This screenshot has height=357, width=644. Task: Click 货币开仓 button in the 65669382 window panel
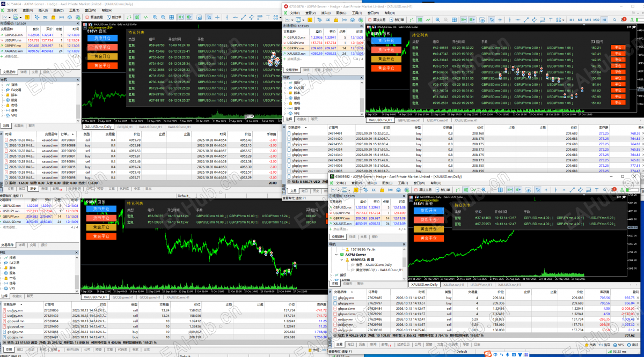coord(429,211)
